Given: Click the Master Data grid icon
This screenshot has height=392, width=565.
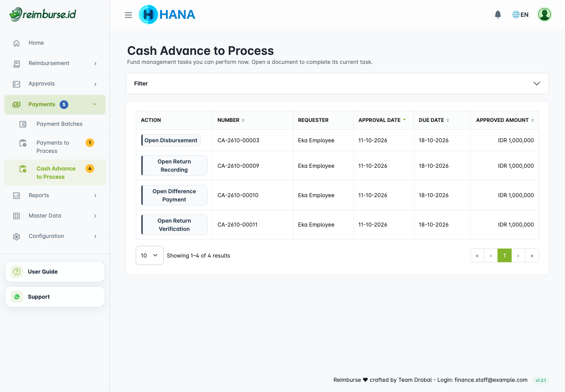Looking at the screenshot, I should click(16, 216).
